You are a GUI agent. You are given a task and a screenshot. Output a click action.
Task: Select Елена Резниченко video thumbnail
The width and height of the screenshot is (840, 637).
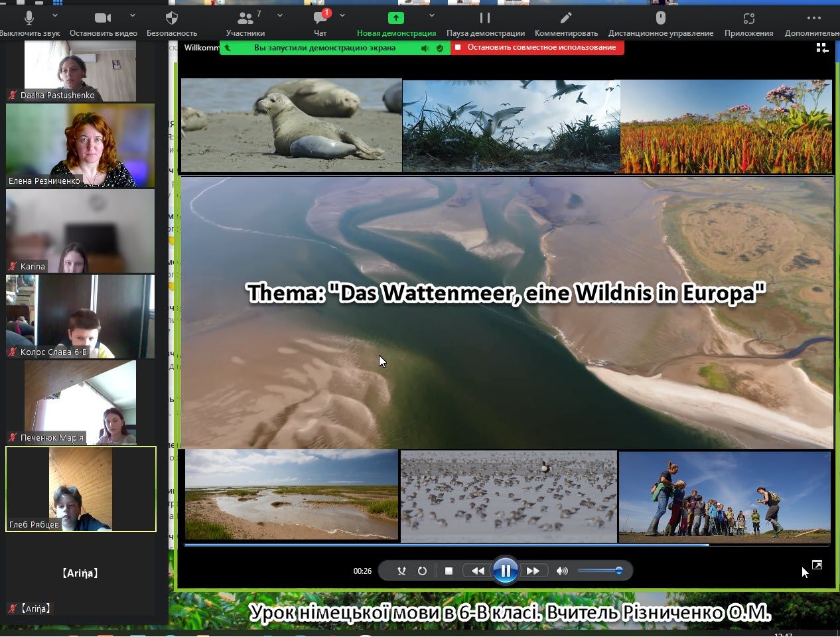[80, 146]
